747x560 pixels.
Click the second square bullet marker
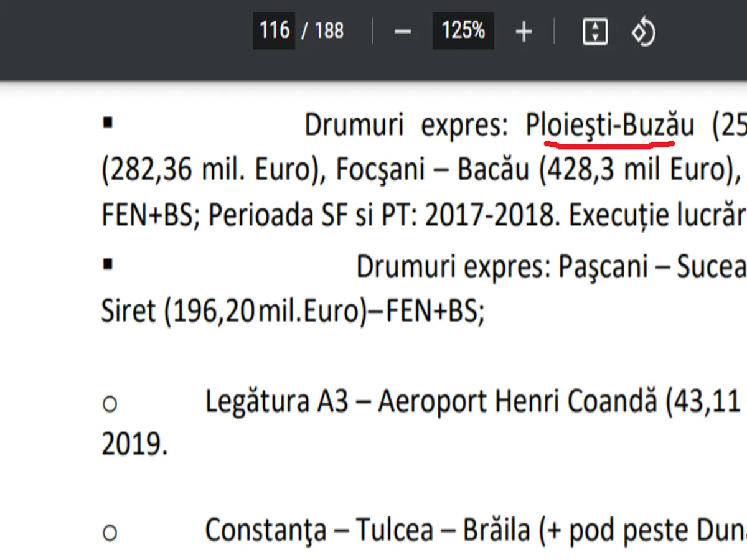click(108, 264)
